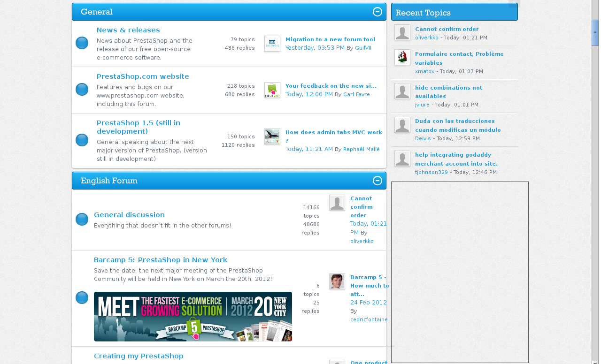Open Barcamp 5: PrestaShop in New York forum
601x364 pixels.
pos(161,260)
